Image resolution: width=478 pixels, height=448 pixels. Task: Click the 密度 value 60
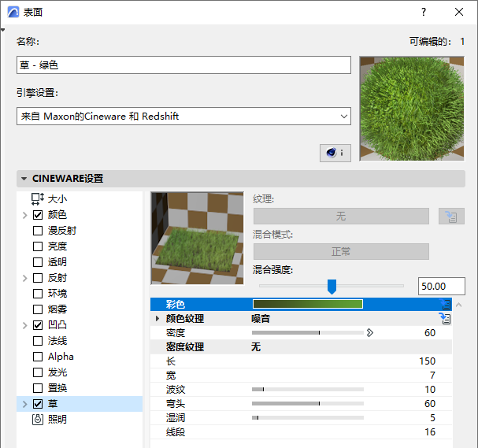pyautogui.click(x=430, y=333)
